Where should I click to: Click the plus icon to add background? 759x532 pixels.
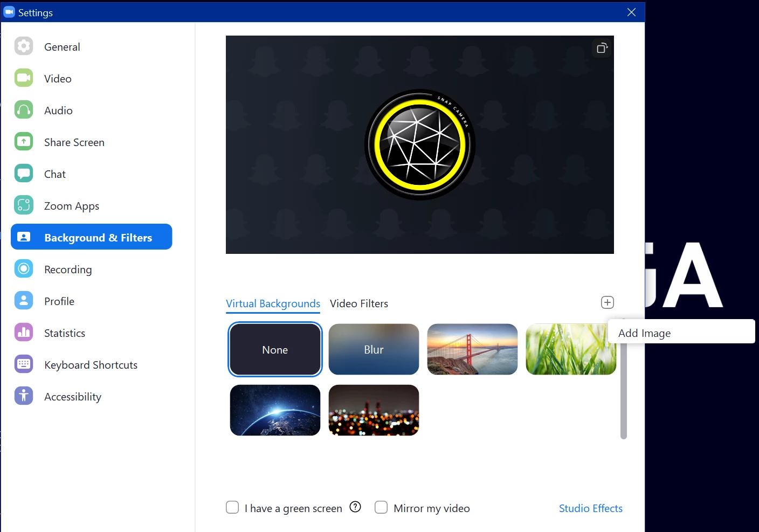(608, 302)
